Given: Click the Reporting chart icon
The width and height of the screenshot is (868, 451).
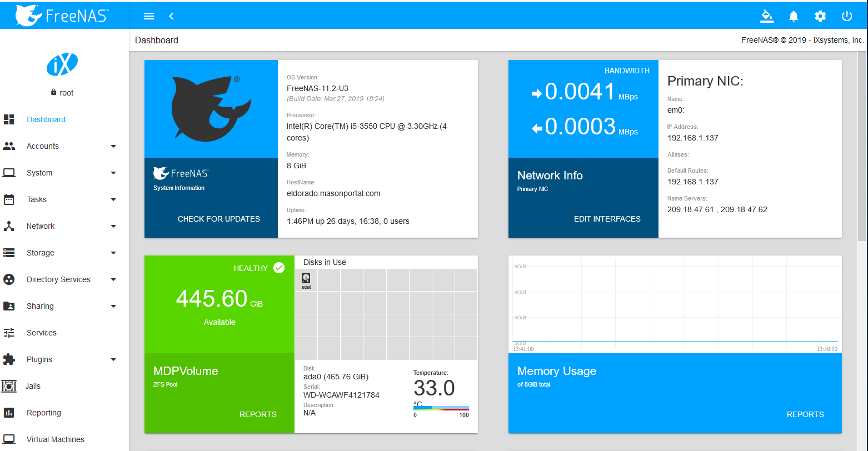Looking at the screenshot, I should tap(9, 413).
